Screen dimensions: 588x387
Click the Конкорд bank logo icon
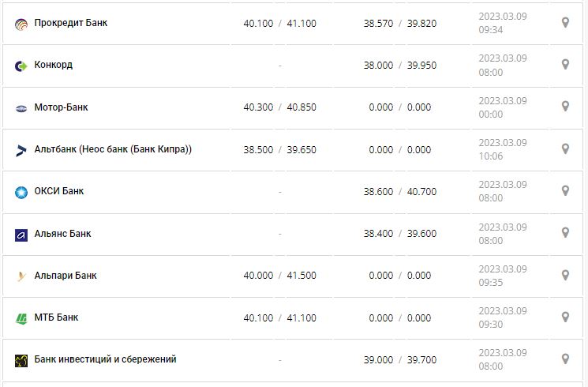[x=21, y=66]
